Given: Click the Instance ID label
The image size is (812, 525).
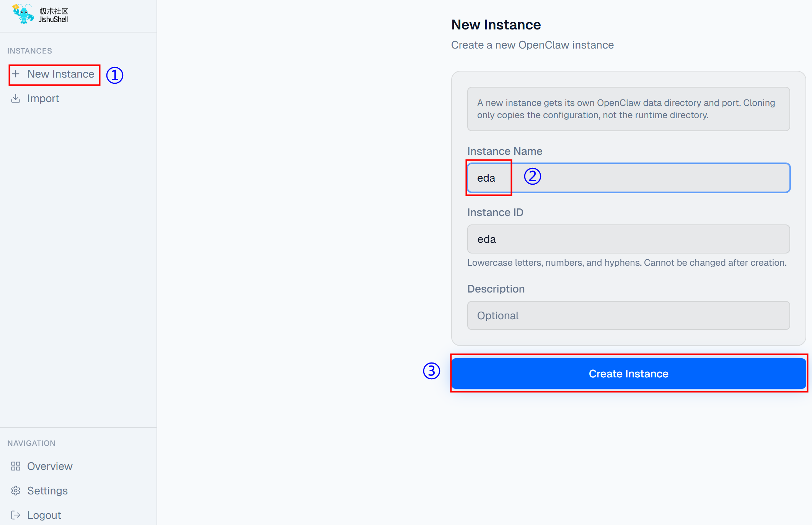Looking at the screenshot, I should point(495,212).
